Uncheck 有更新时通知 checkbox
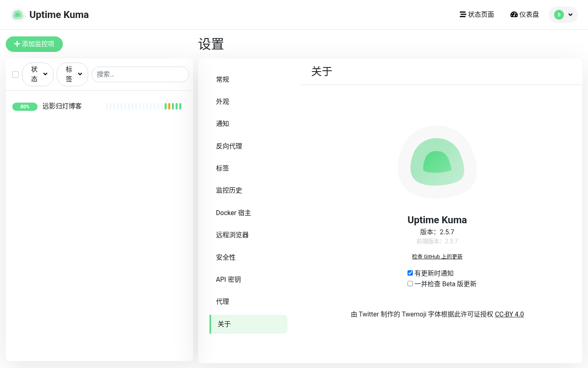Screen dimensions: 588x368 (410, 273)
